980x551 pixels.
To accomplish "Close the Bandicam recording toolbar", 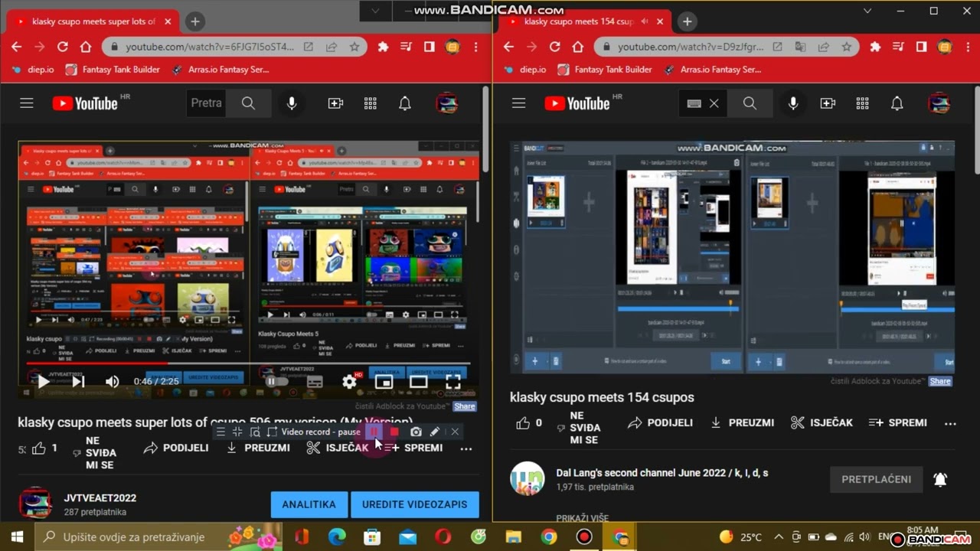I will click(455, 432).
